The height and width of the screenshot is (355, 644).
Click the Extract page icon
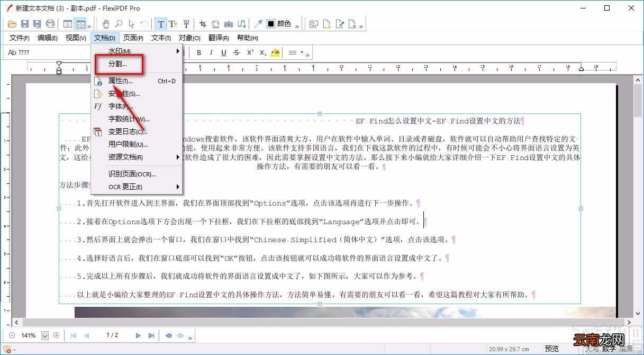tap(339, 24)
